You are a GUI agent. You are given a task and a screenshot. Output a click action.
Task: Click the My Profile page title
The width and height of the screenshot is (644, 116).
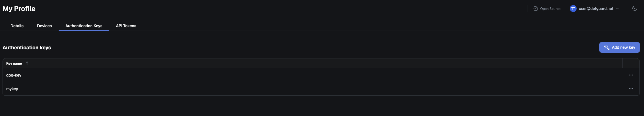[19, 9]
